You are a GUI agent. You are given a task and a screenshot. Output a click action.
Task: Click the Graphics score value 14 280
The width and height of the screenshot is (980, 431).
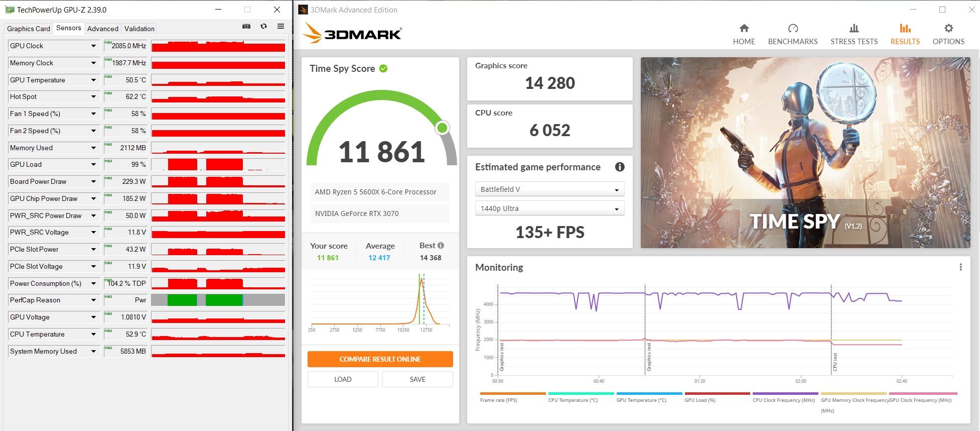point(550,83)
